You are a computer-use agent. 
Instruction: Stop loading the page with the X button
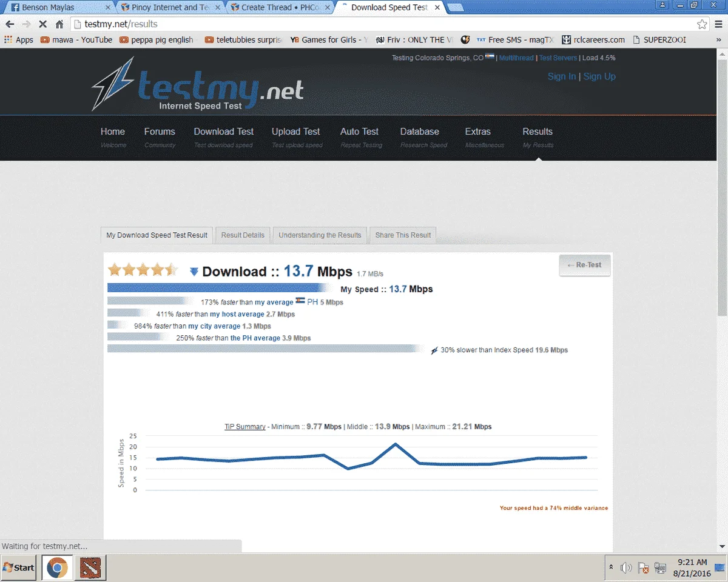(42, 24)
